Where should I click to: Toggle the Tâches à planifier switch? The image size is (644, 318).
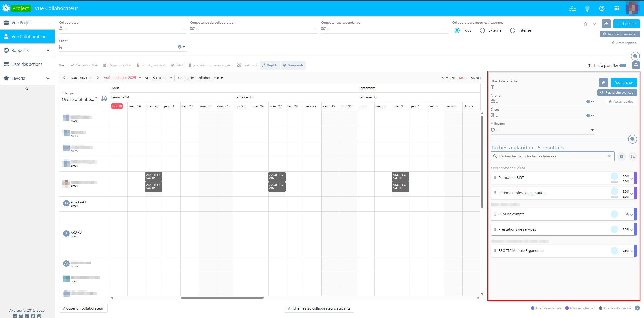tap(624, 66)
